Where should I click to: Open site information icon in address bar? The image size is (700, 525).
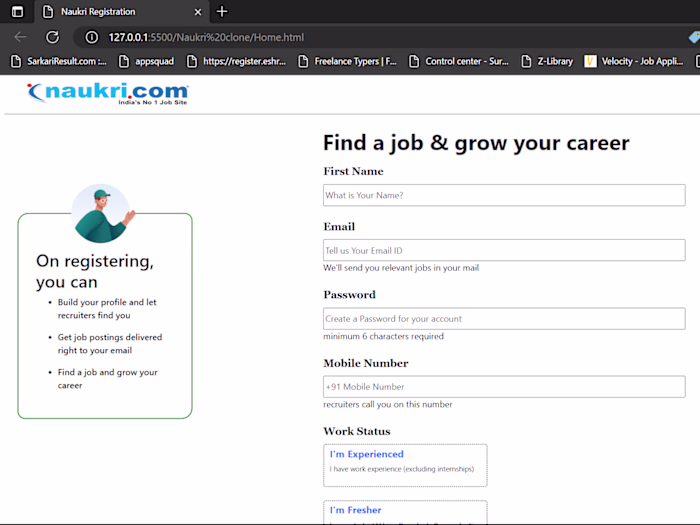[x=92, y=37]
